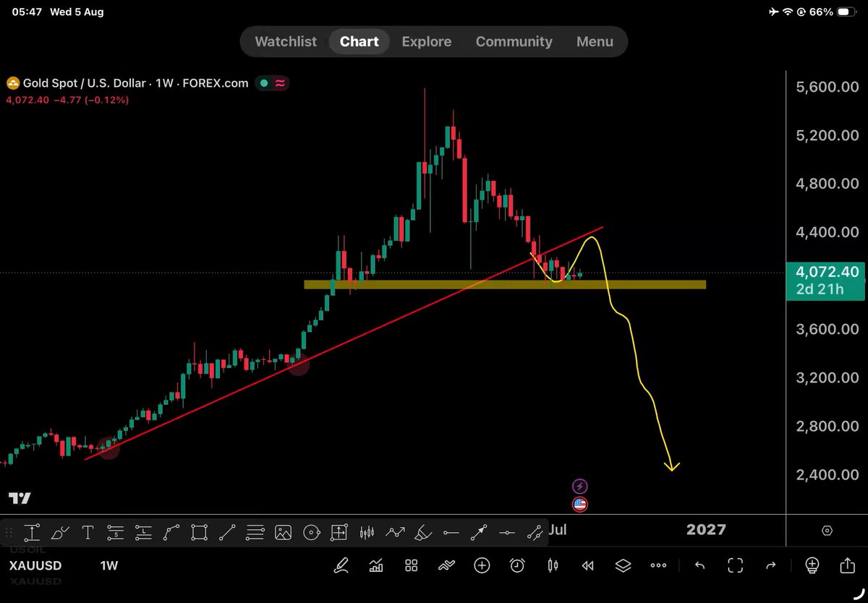This screenshot has width=868, height=603.
Task: Select the candlestick bars pattern tool
Action: (x=367, y=533)
